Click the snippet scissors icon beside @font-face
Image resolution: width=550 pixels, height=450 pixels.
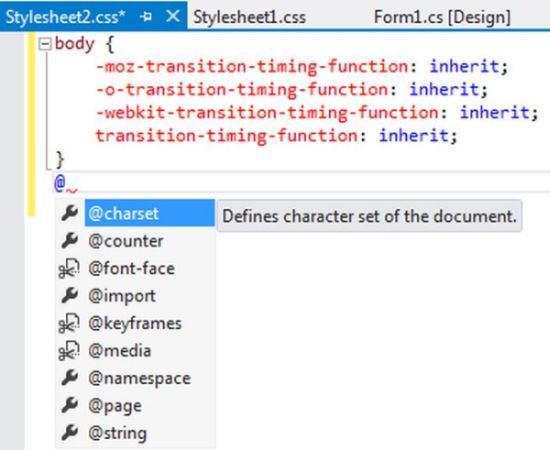69,269
